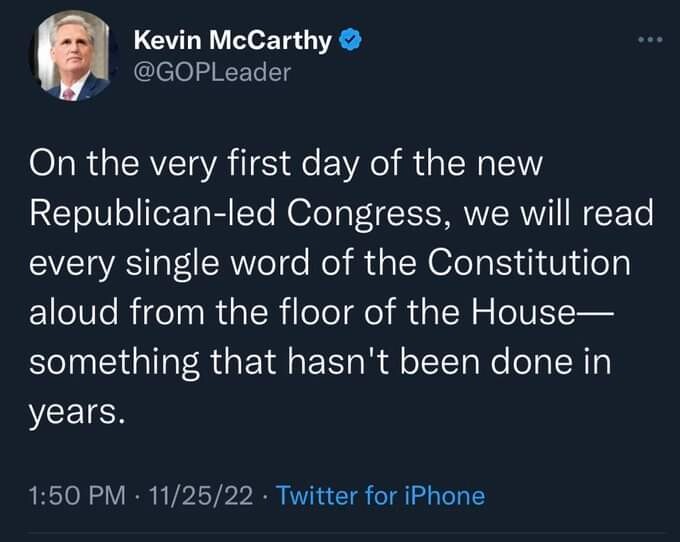The image size is (680, 542).
Task: Open the three-dot more options menu
Action: (650, 40)
